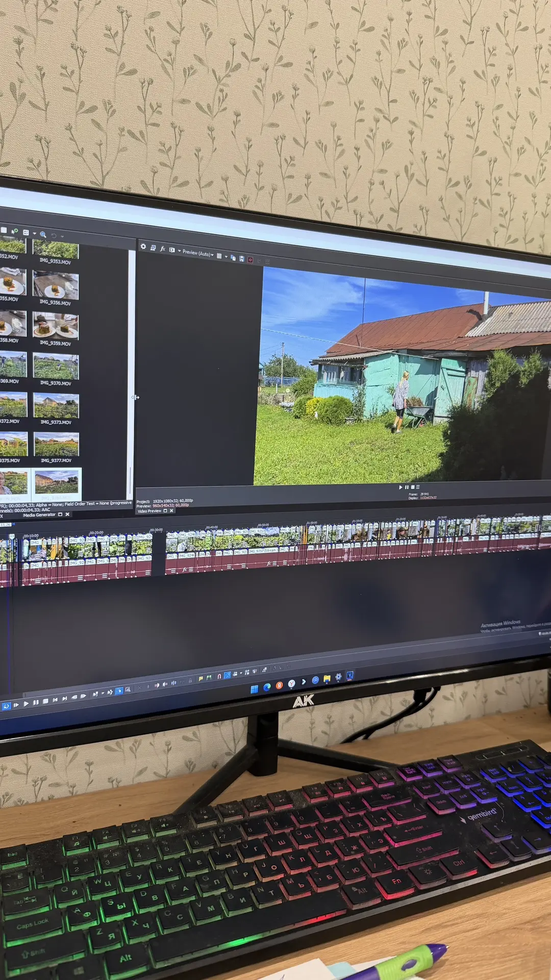Expand the Split Screen View dropdown arrow

[x=179, y=251]
